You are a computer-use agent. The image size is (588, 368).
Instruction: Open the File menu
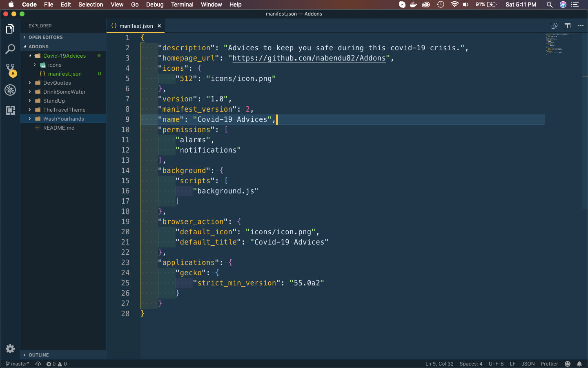49,4
